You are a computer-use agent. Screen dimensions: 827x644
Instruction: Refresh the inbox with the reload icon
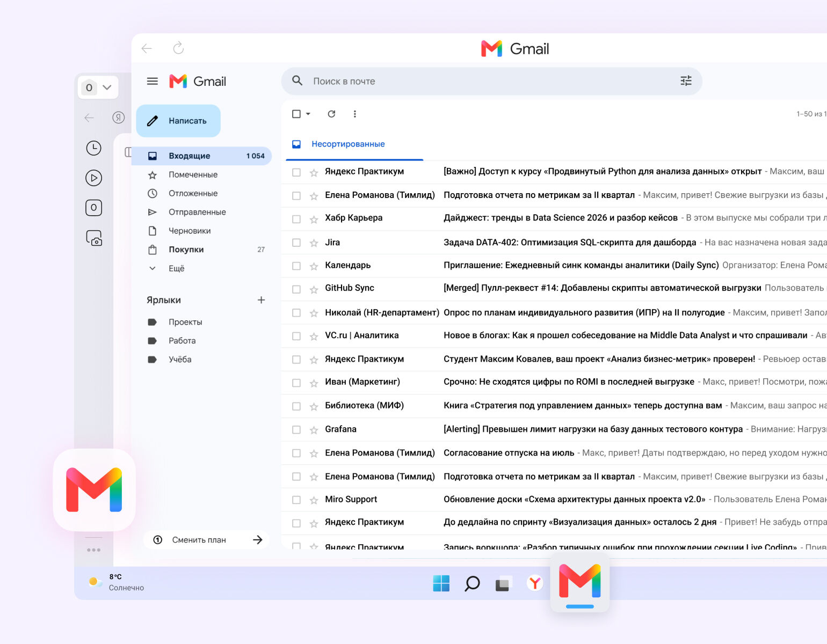(x=331, y=114)
